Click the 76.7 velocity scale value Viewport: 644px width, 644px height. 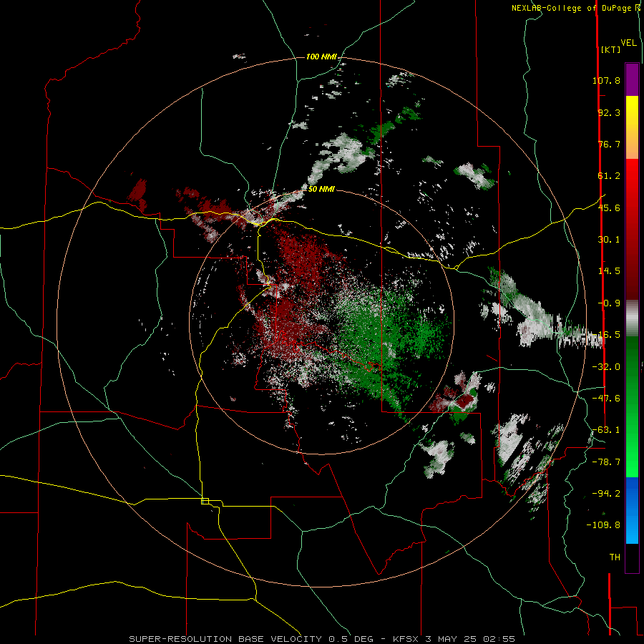pyautogui.click(x=609, y=144)
